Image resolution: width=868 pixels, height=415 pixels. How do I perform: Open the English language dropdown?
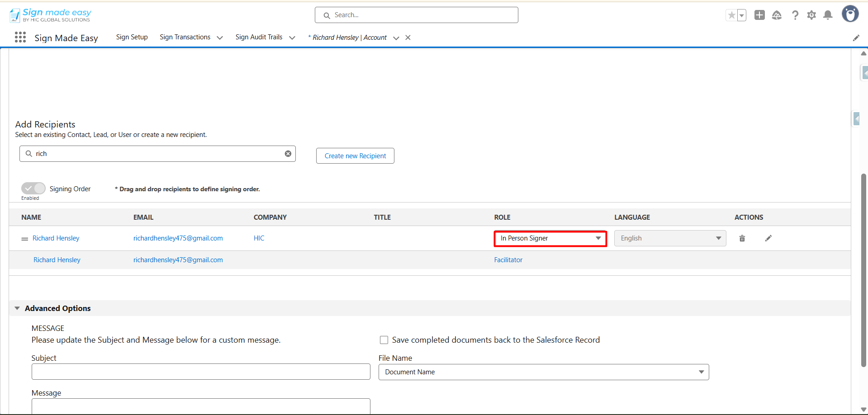click(x=670, y=238)
